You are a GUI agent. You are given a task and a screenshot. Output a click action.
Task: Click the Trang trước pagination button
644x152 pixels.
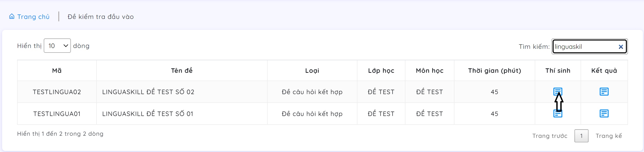tap(550, 136)
